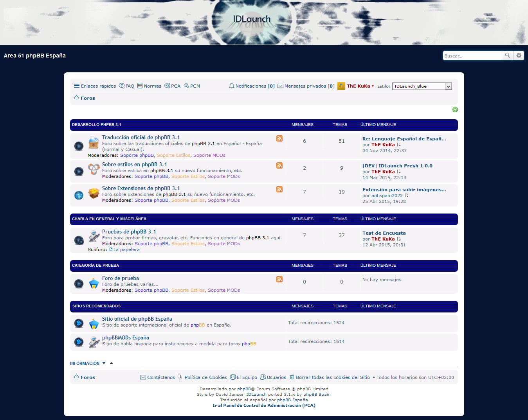This screenshot has width=528, height=420.
Task: Go to Panel de Control de Administración link
Action: pos(264,406)
